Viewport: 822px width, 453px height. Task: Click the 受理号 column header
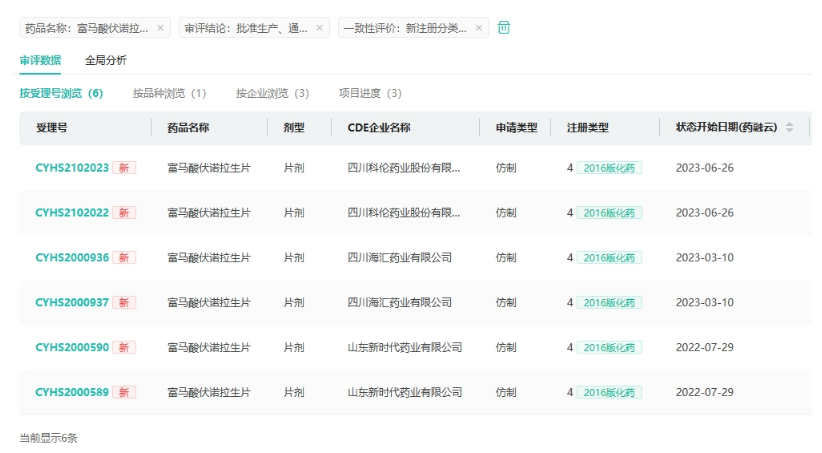coord(52,128)
